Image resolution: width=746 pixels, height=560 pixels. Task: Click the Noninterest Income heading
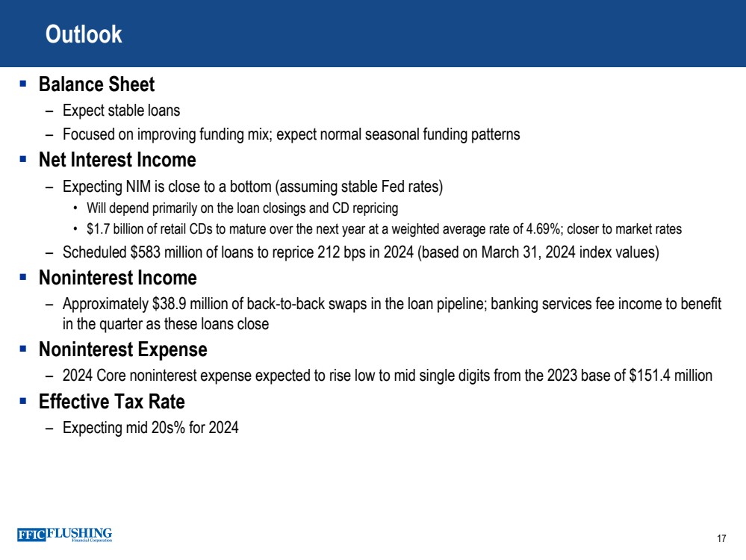point(117,279)
